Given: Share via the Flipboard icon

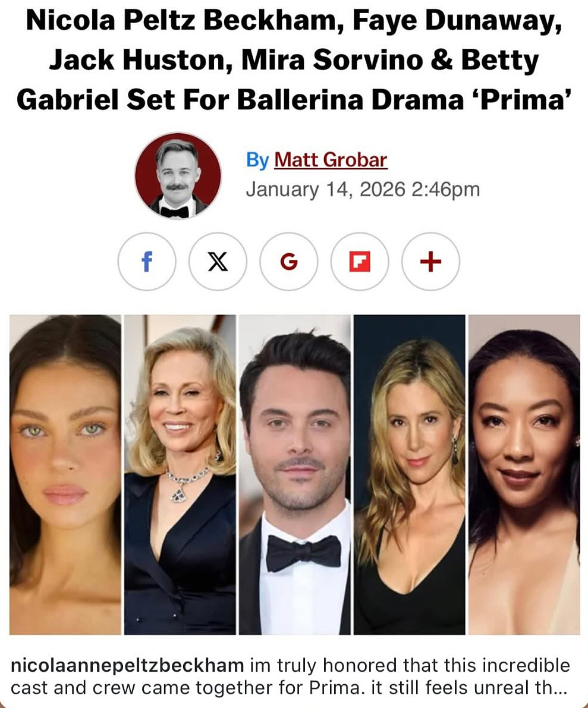Looking at the screenshot, I should tap(360, 262).
